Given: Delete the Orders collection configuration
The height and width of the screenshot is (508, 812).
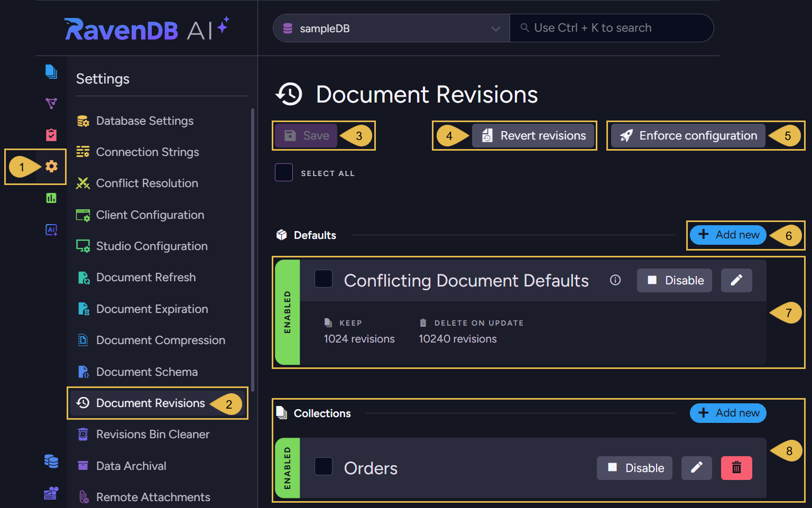Looking at the screenshot, I should click(x=736, y=468).
